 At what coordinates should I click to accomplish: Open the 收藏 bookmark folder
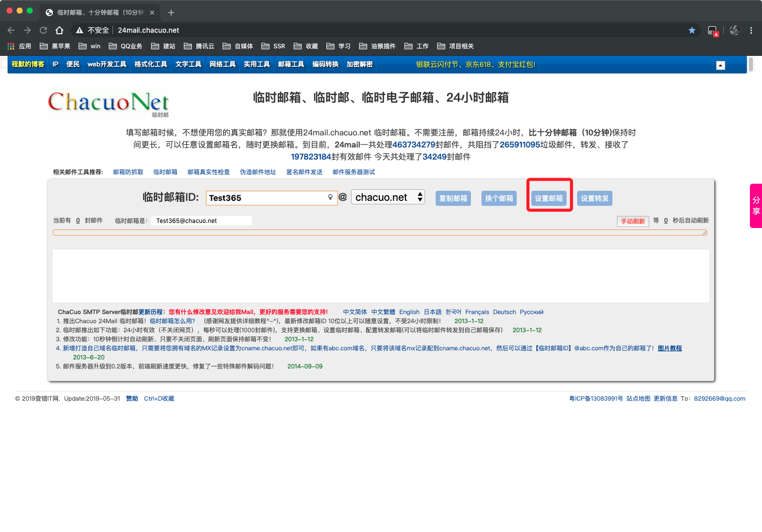(x=306, y=46)
